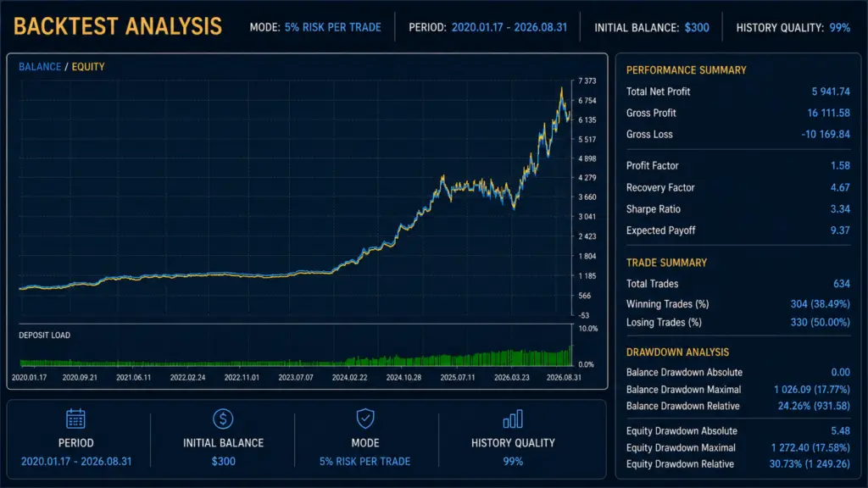
Task: Click the shield checkmark icon above MODE
Action: point(365,419)
